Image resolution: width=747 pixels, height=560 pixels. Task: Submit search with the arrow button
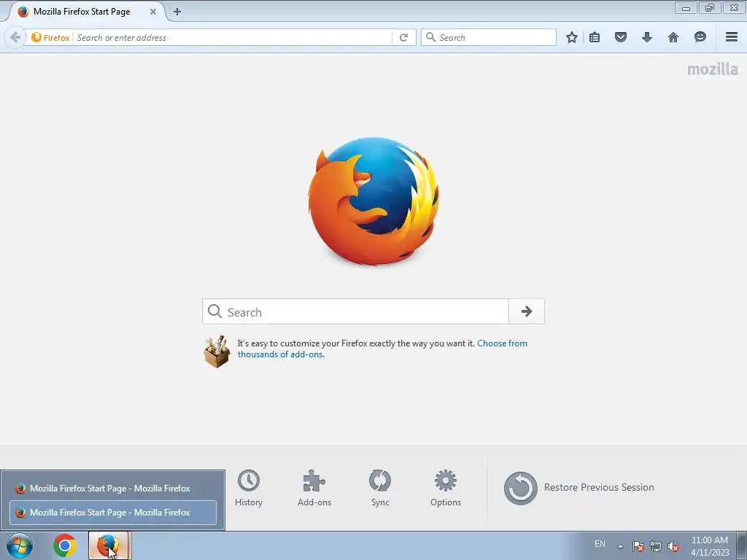[527, 311]
